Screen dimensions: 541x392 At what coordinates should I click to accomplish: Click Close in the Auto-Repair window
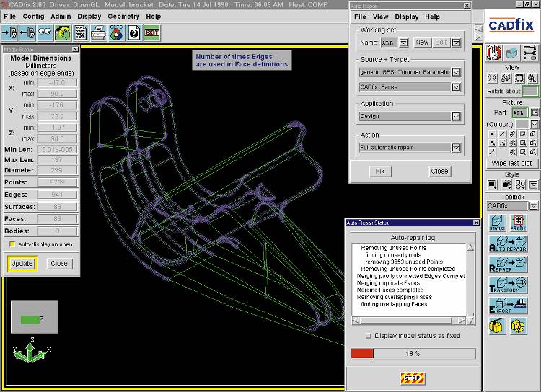[x=439, y=171]
